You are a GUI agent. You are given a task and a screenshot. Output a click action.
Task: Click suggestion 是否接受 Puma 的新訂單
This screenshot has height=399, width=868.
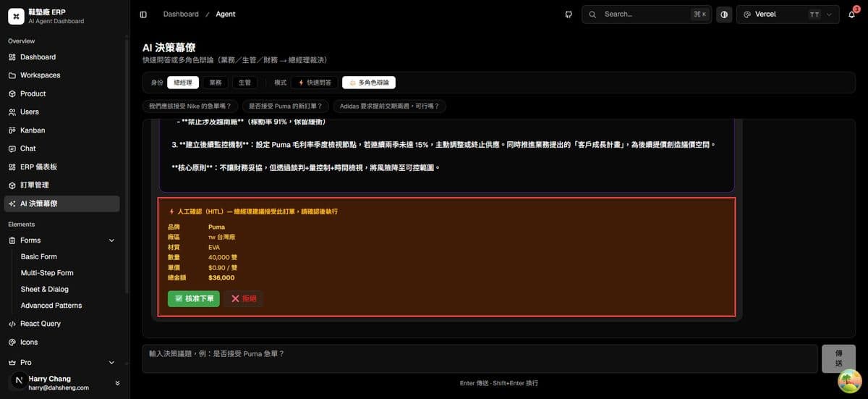pos(286,106)
